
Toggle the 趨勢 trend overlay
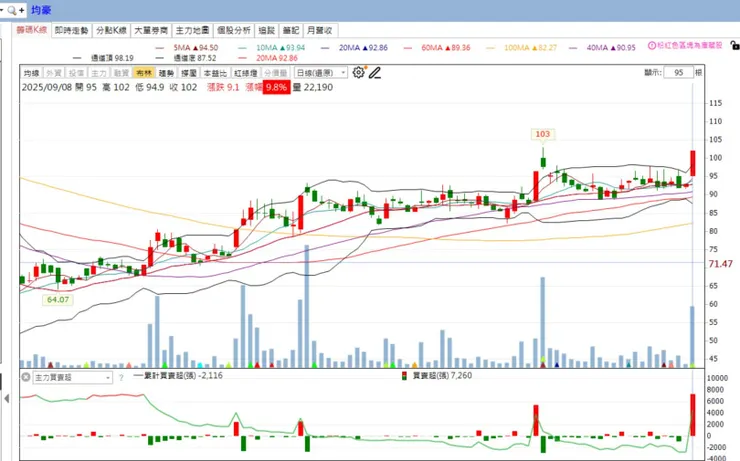166,73
